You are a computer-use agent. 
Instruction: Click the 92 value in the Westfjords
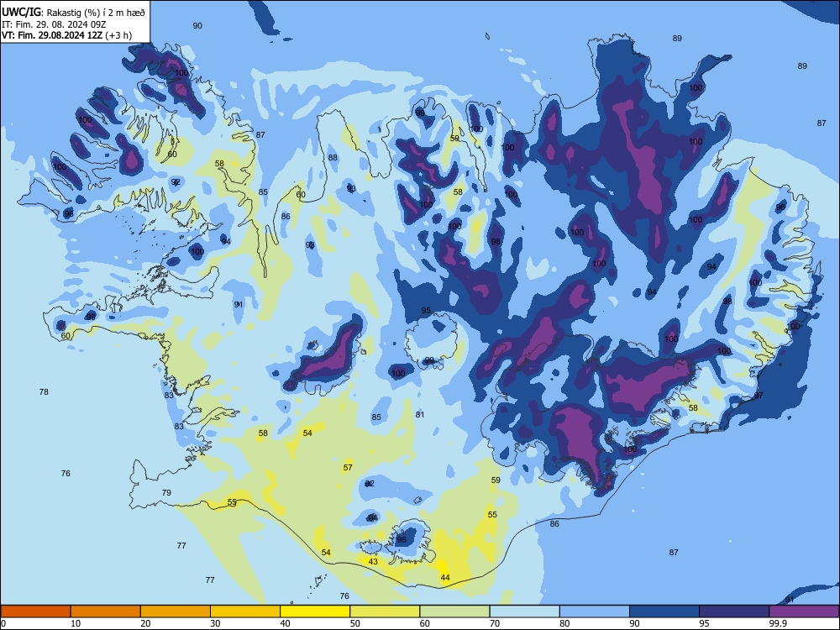[176, 182]
